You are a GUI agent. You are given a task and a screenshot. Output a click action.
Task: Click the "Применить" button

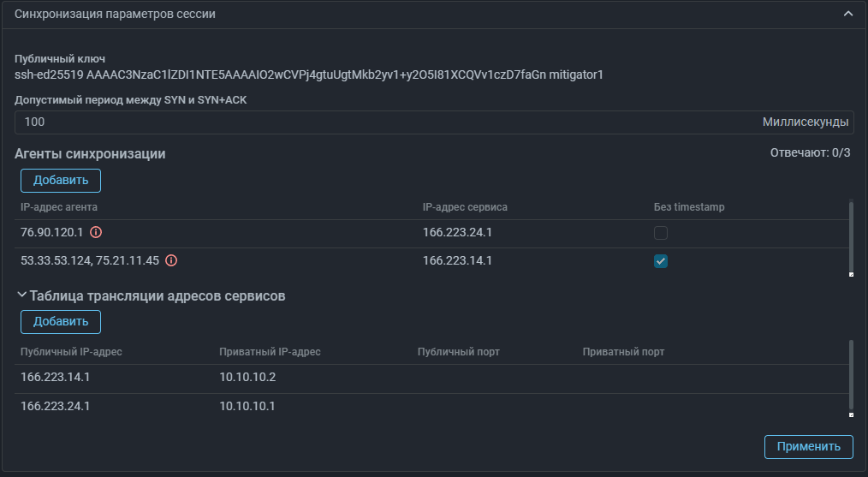[808, 446]
